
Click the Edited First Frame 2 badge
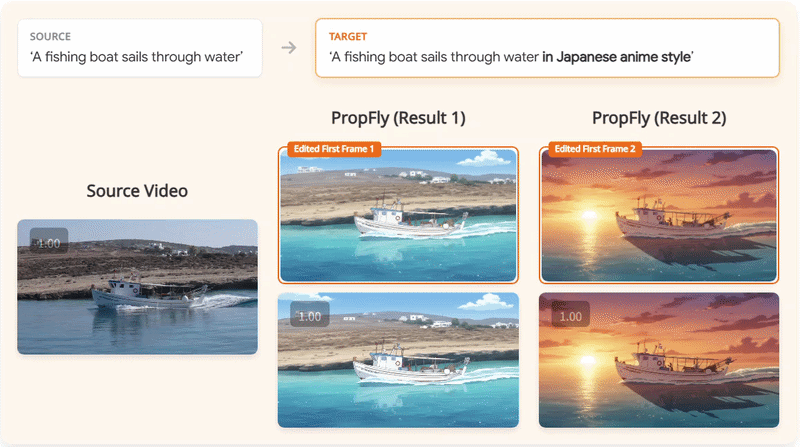pyautogui.click(x=595, y=149)
